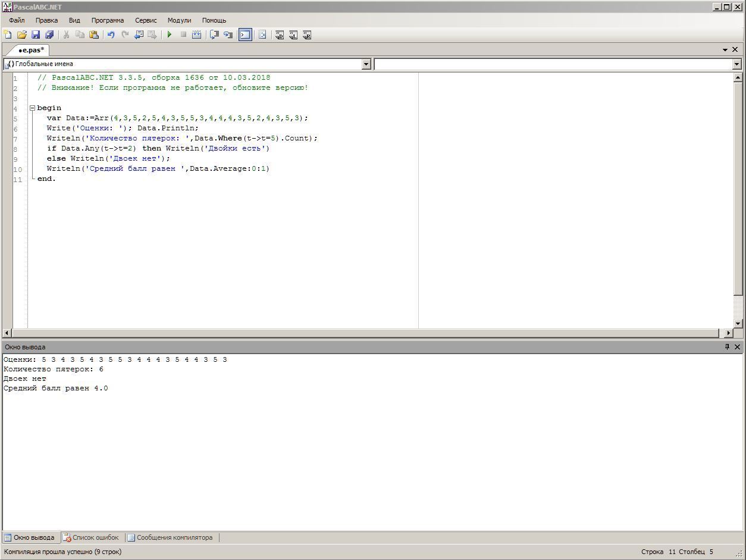Click the Save All icon
This screenshot has width=746, height=560.
point(49,35)
